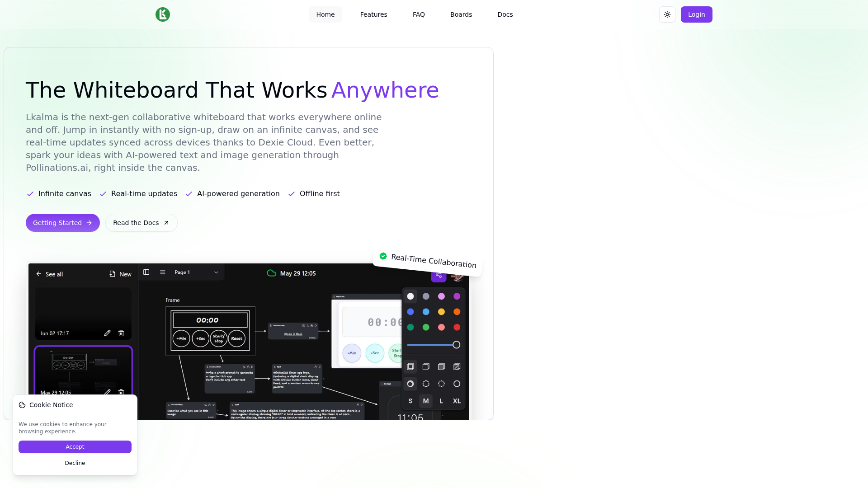Toggle the light/dark theme sun icon

(667, 14)
